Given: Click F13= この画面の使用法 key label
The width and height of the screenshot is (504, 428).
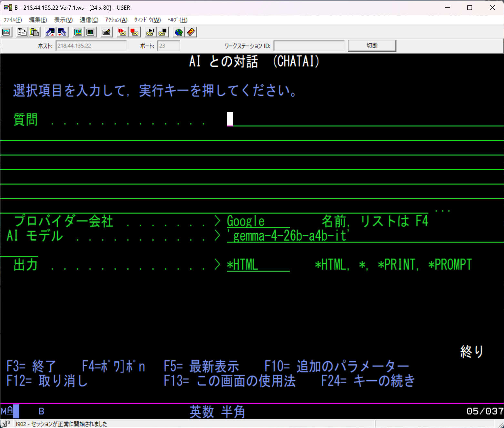Looking at the screenshot, I should [230, 381].
